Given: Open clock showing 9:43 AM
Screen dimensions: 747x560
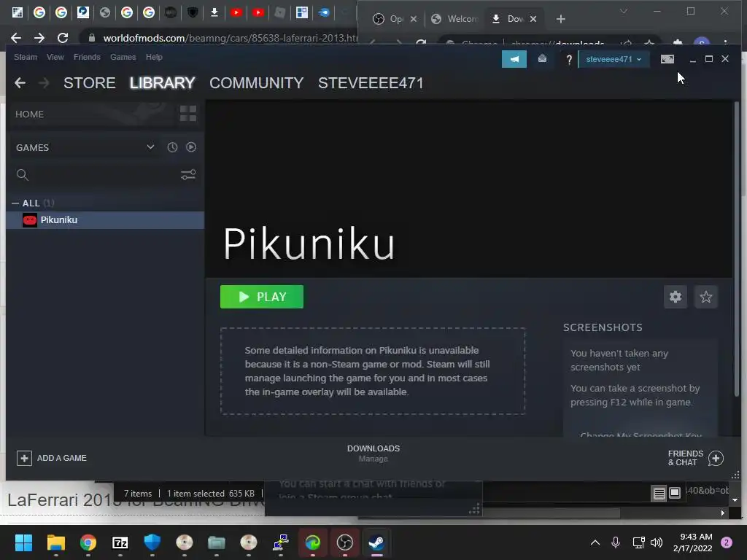Looking at the screenshot, I should click(x=693, y=542).
